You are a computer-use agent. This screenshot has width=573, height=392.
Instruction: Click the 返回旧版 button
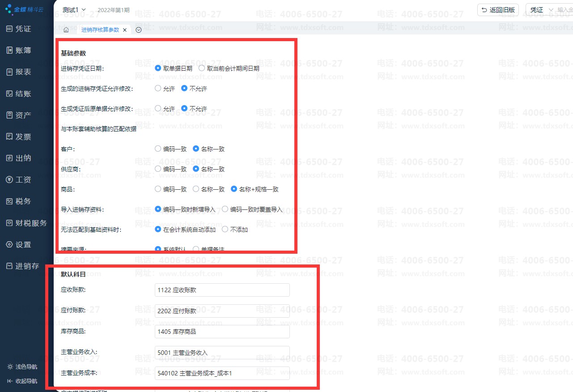pyautogui.click(x=498, y=10)
